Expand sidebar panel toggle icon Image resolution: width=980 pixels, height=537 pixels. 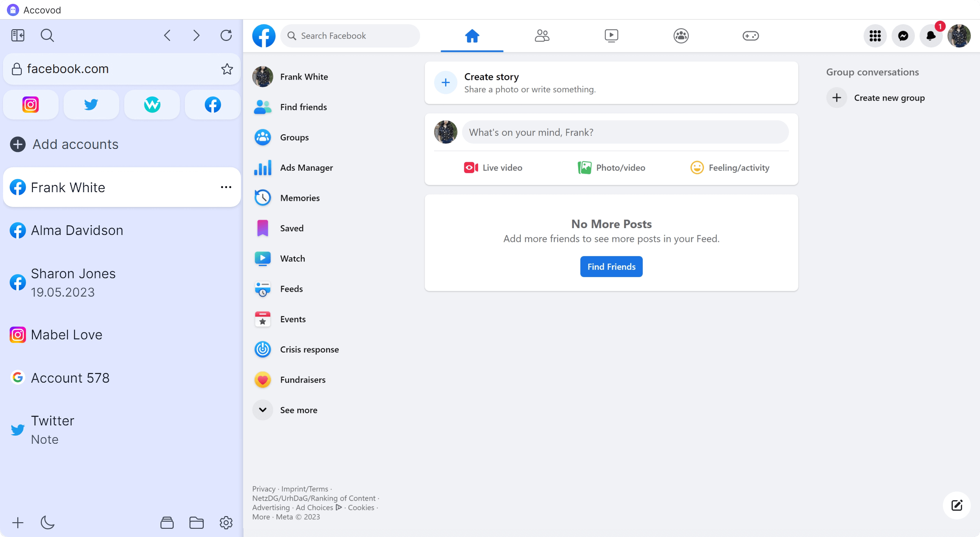coord(17,35)
